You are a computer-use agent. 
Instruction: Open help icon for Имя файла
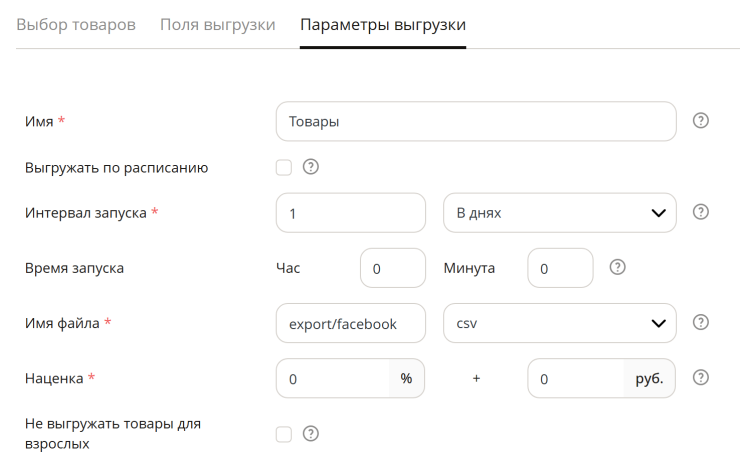coord(700,323)
